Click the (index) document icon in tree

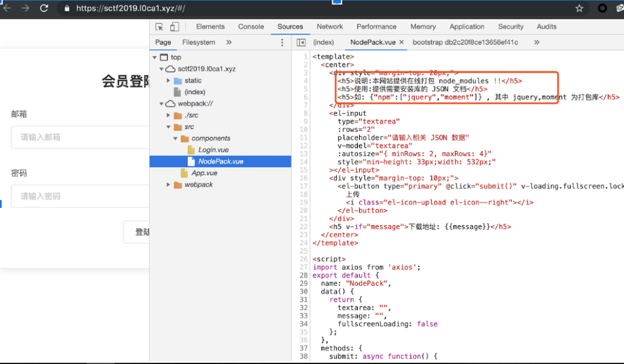[177, 92]
